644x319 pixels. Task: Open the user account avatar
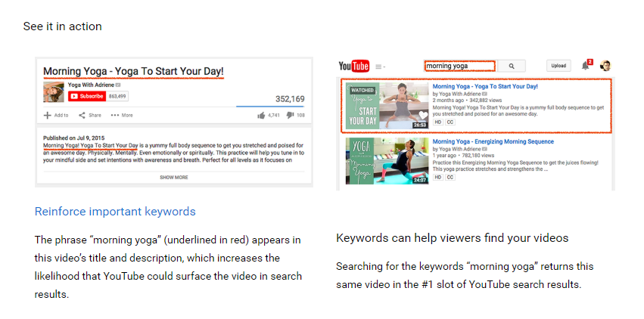605,66
